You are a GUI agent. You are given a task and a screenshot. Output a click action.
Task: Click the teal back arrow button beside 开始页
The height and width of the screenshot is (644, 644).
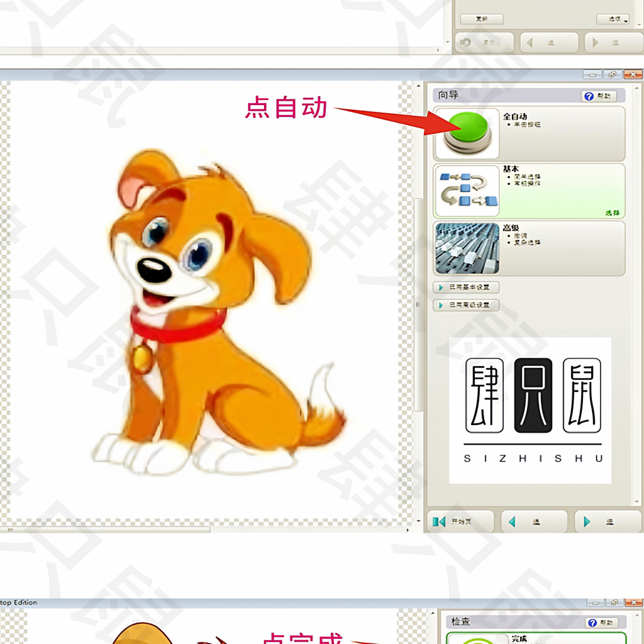coord(534,521)
